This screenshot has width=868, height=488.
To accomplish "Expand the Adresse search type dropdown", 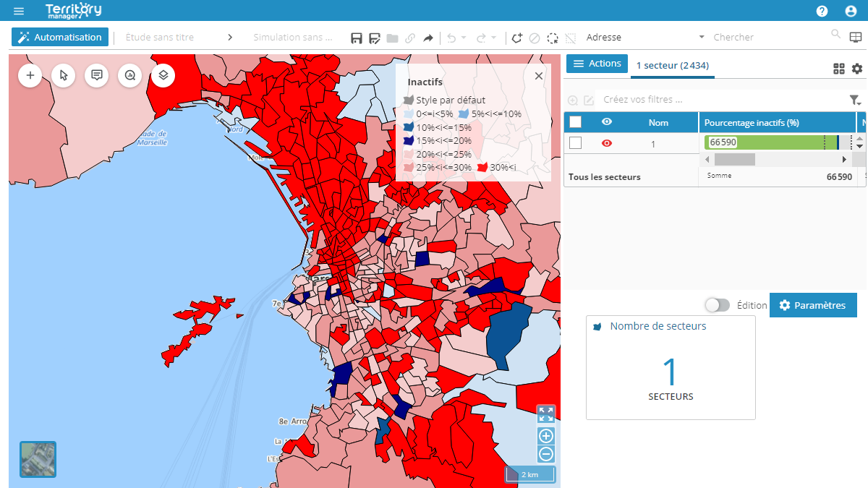I will click(701, 38).
